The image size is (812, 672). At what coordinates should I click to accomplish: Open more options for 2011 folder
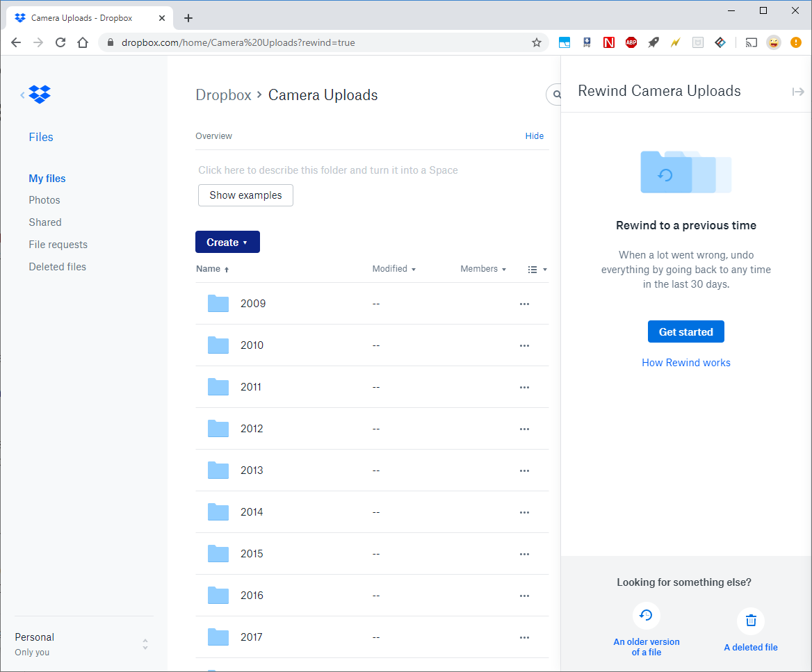coord(524,387)
